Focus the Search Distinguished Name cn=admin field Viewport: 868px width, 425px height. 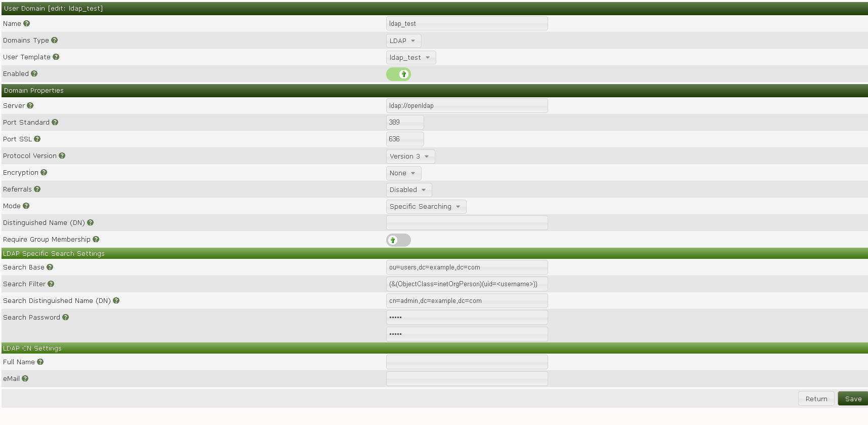point(467,300)
